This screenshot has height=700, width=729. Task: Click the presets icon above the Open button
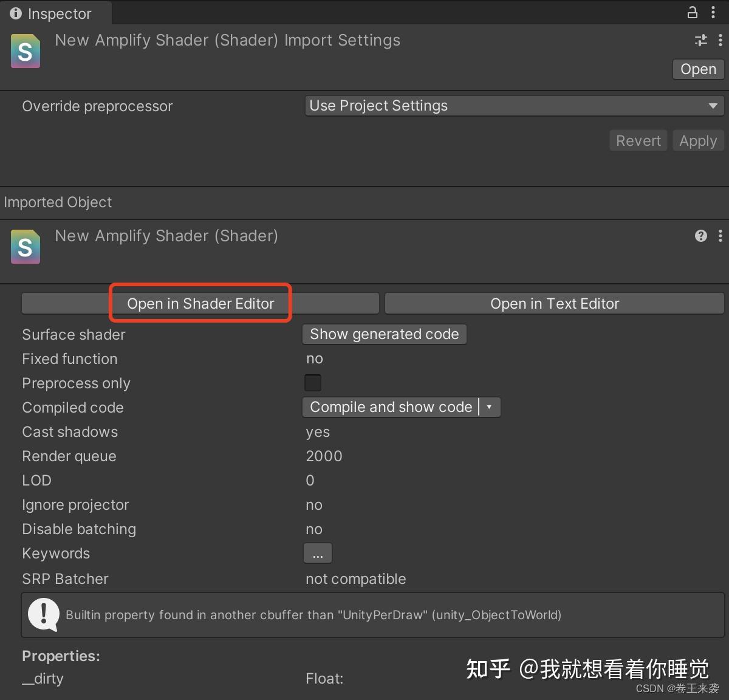[700, 40]
